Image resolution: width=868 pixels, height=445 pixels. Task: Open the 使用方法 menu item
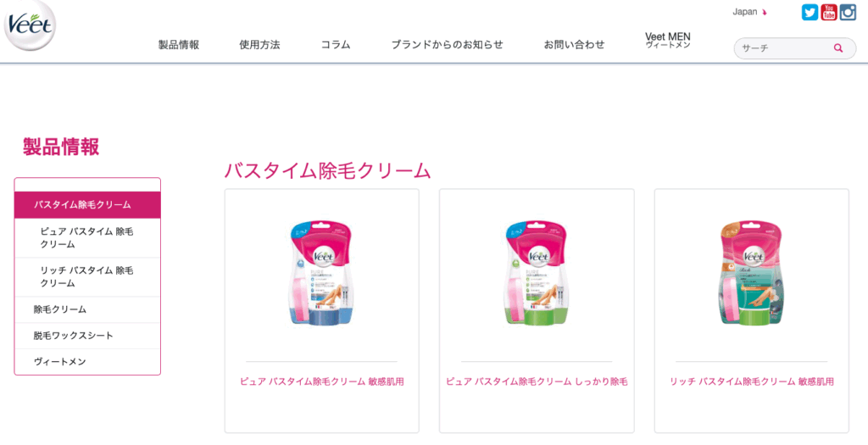click(259, 45)
